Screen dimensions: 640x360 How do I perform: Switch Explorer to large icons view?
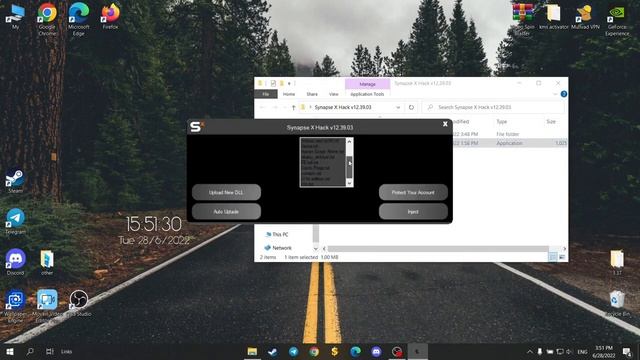[x=562, y=257]
